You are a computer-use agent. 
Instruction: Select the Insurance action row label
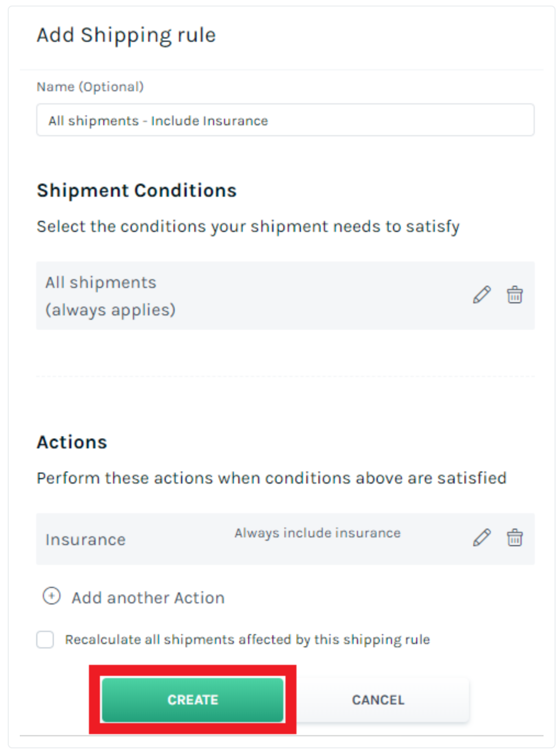(86, 540)
